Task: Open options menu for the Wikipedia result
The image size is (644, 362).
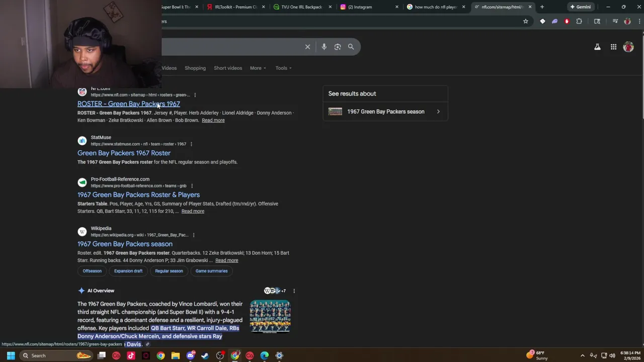Action: 194,235
